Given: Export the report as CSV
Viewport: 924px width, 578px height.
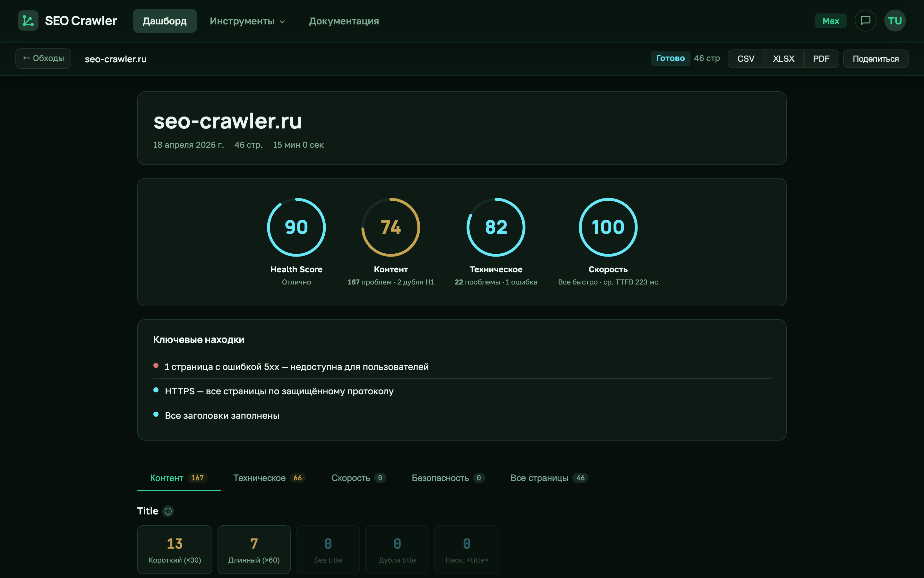Looking at the screenshot, I should pyautogui.click(x=746, y=58).
